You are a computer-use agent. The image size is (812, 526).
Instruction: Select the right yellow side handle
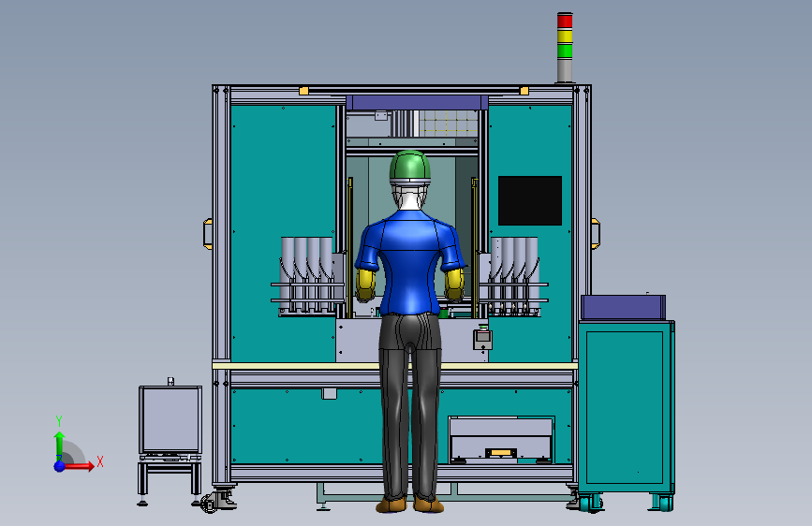(x=595, y=233)
